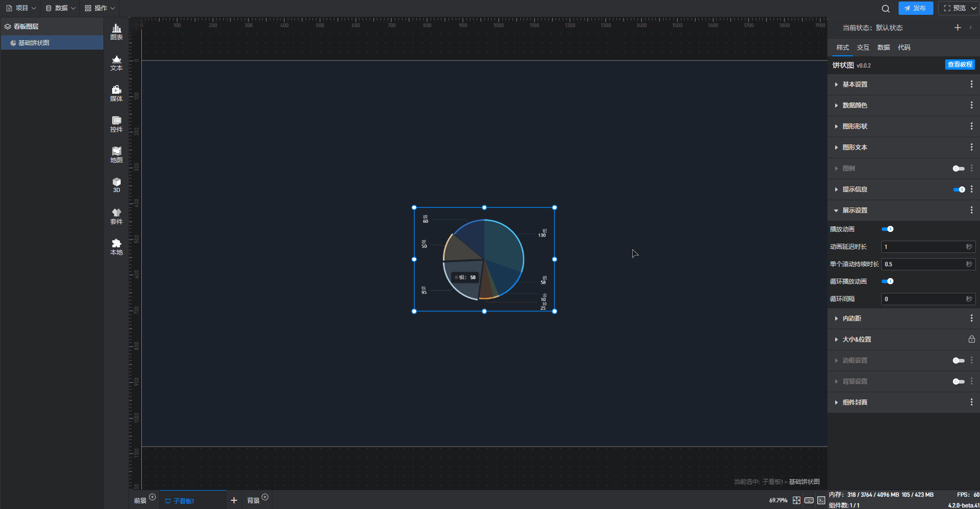Select the 样式 tab
The width and height of the screenshot is (980, 509).
click(843, 48)
